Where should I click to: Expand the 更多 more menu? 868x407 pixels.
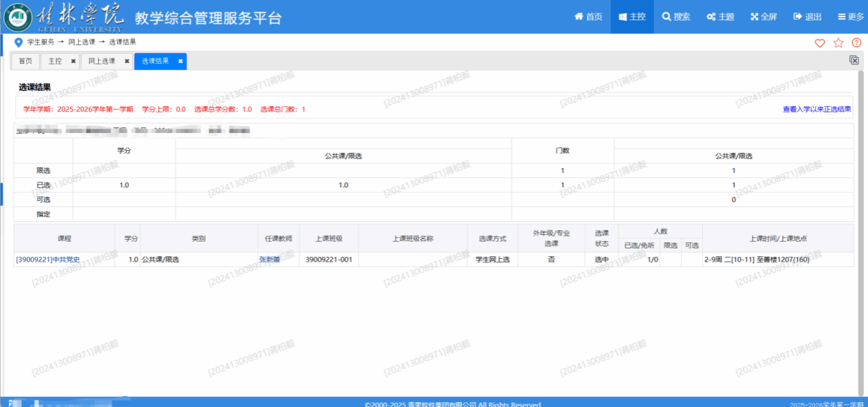pos(850,17)
